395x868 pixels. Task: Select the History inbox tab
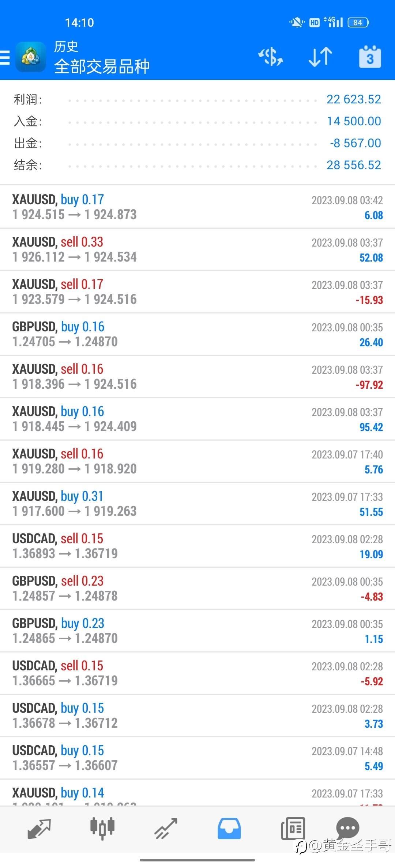pos(229,829)
